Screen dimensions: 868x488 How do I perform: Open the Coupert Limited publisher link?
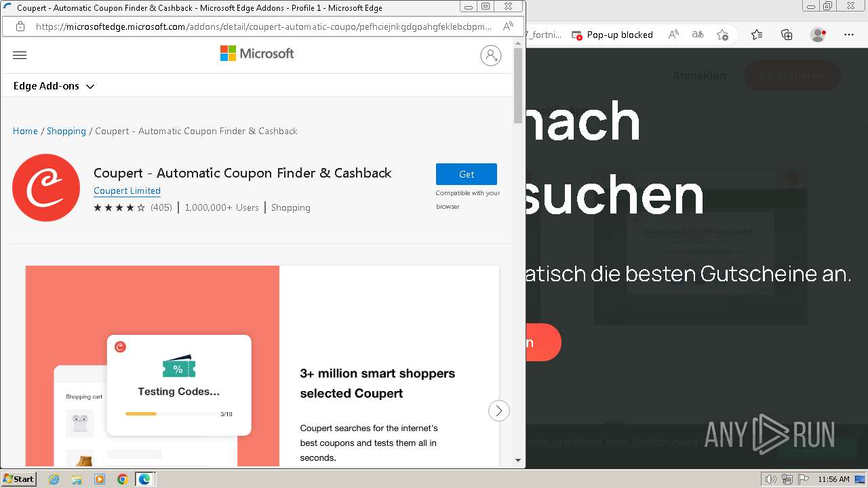(127, 191)
